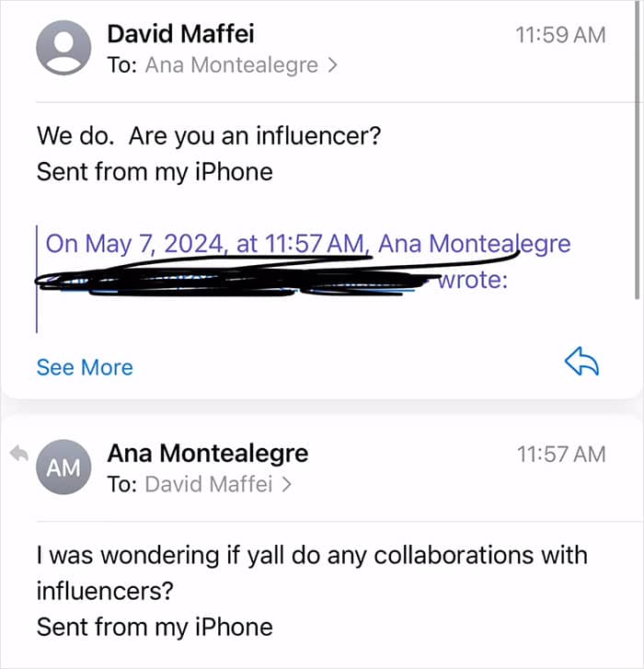Click the small replied arrow indicator

pos(18,452)
